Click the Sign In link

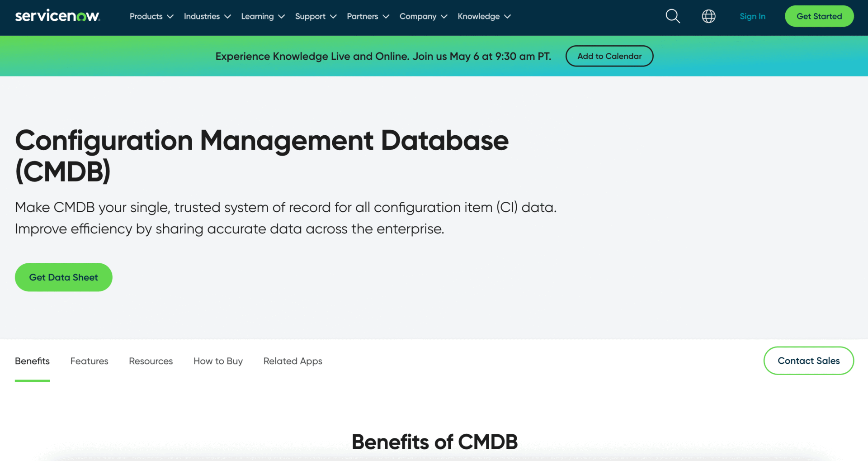752,16
